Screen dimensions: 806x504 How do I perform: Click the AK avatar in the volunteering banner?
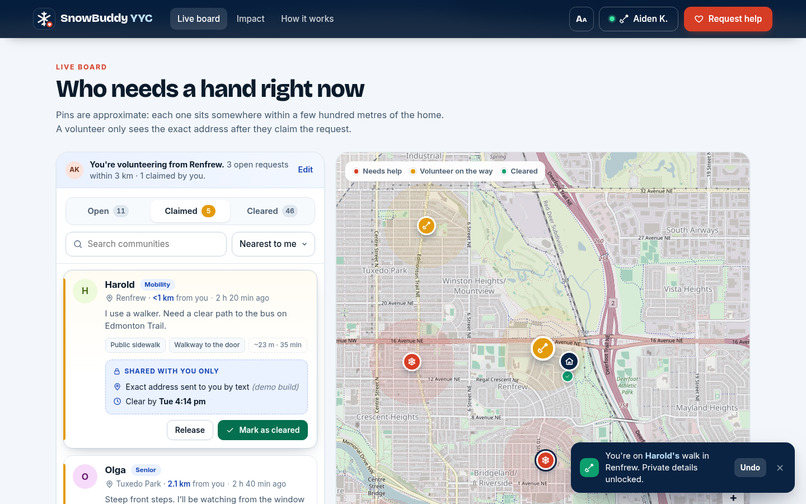75,170
